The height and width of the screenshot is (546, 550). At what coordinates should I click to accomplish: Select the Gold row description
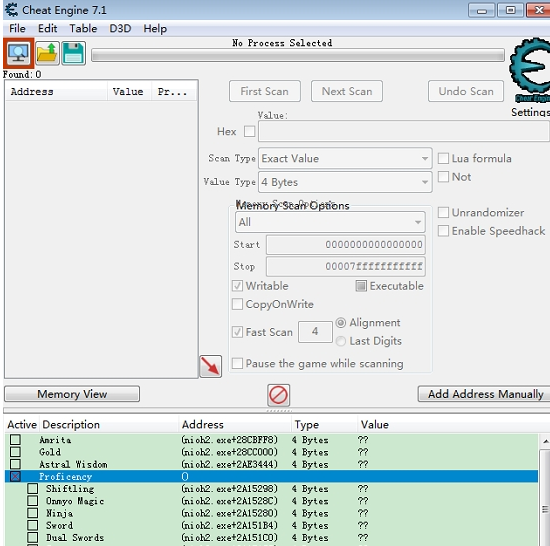50,452
